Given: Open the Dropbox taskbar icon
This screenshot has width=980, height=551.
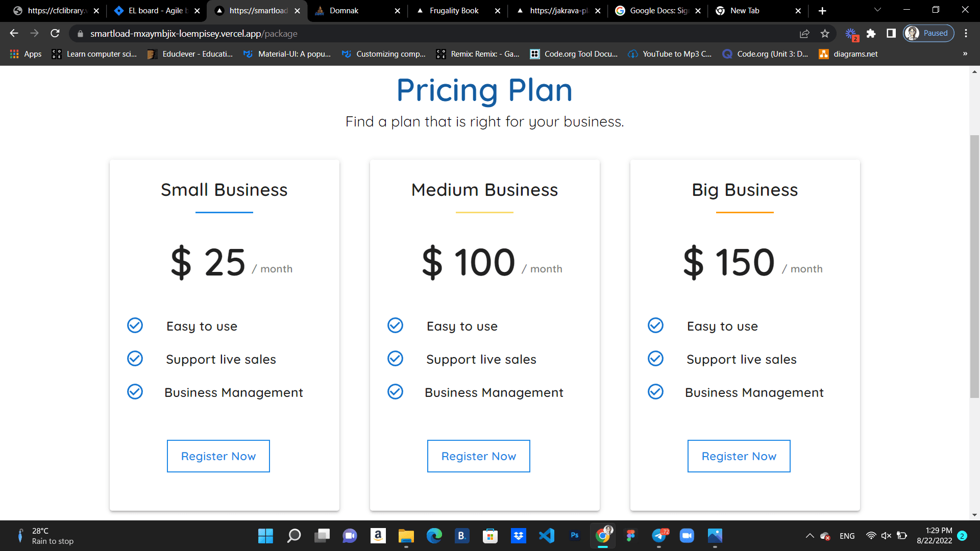Looking at the screenshot, I should pos(519,536).
